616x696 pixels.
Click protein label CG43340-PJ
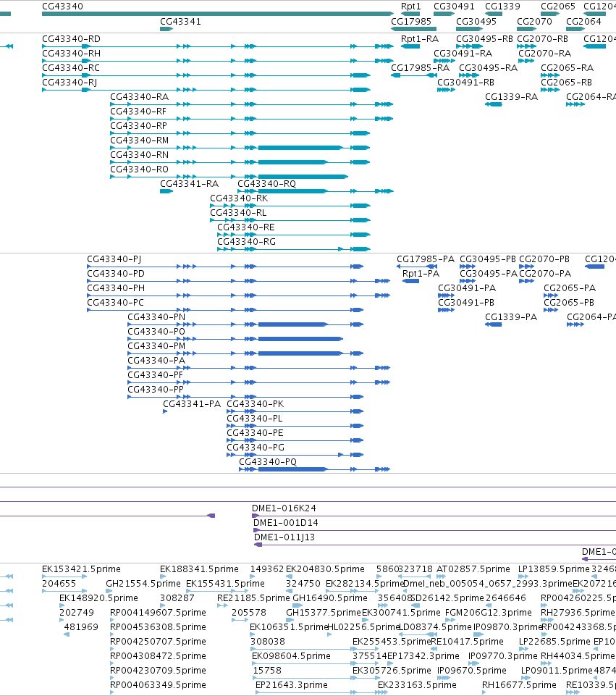[114, 259]
